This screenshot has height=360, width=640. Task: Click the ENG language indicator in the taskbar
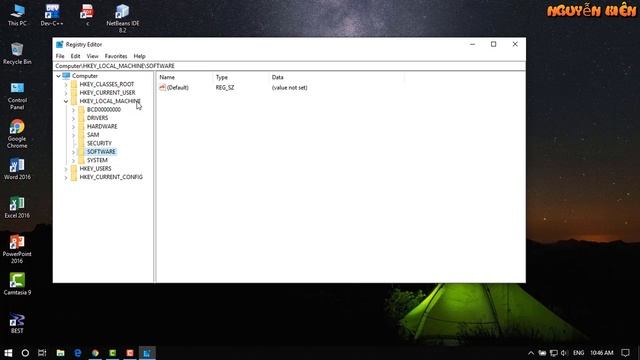[578, 353]
